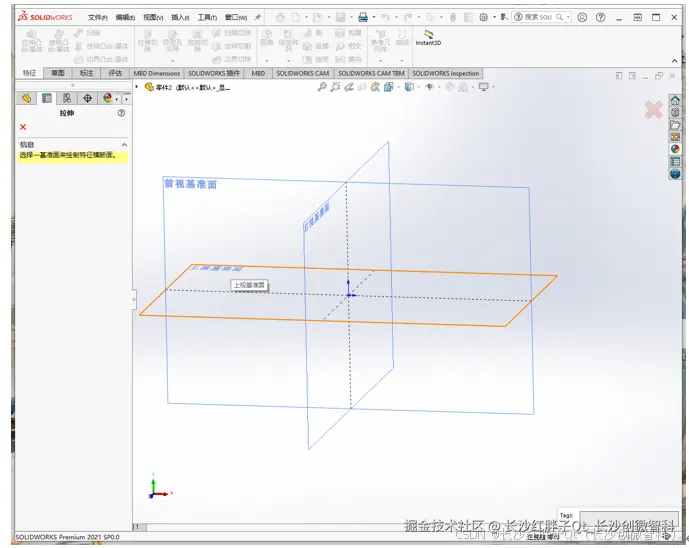Switch to SOLIDWORKS Inspection tab
Viewport: 689px width, 548px height.
click(x=446, y=73)
